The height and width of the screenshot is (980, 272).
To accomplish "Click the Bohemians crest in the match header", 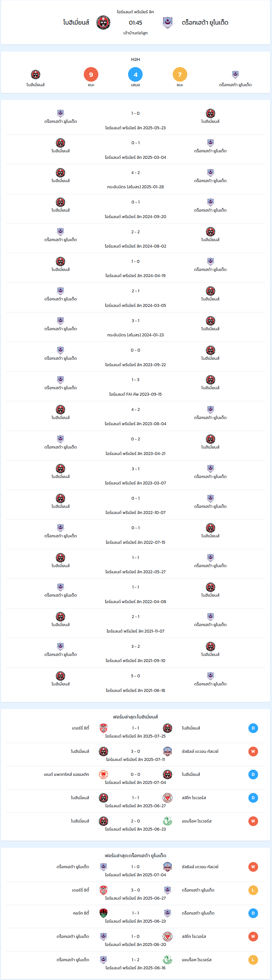I will 103,22.
